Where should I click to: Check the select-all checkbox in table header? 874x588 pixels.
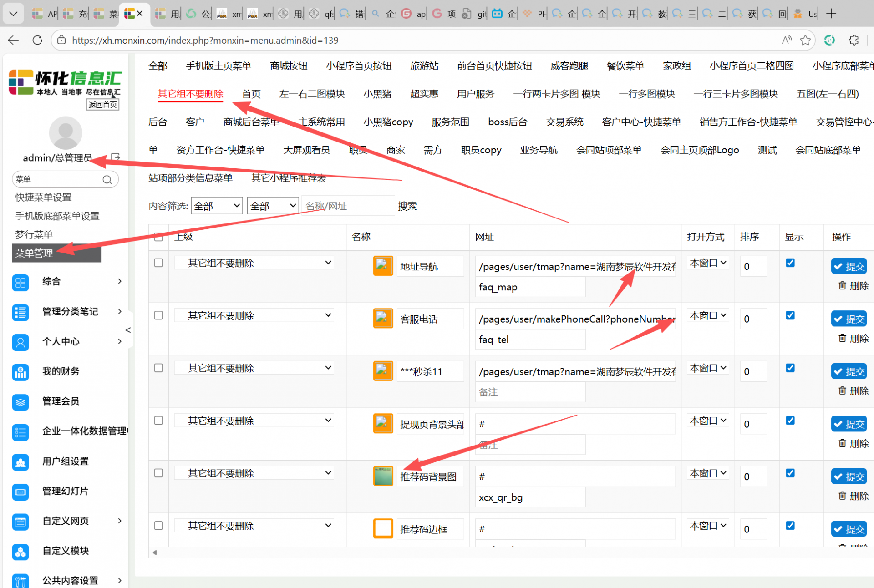158,237
